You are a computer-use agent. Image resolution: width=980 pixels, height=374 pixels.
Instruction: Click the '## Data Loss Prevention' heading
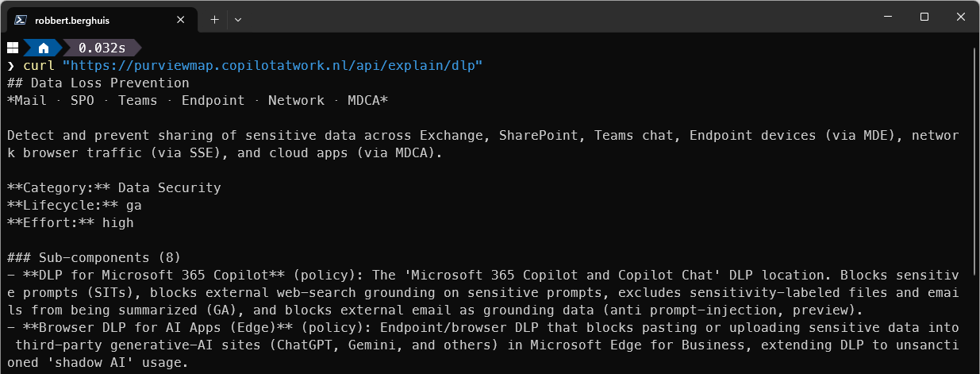pyautogui.click(x=98, y=83)
